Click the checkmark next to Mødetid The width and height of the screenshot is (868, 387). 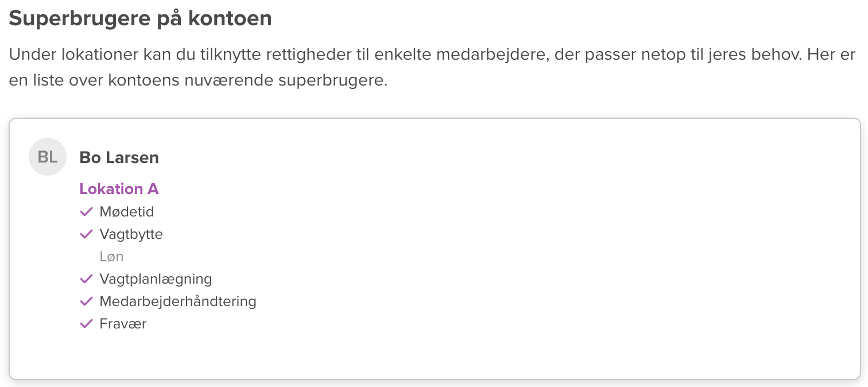[86, 212]
